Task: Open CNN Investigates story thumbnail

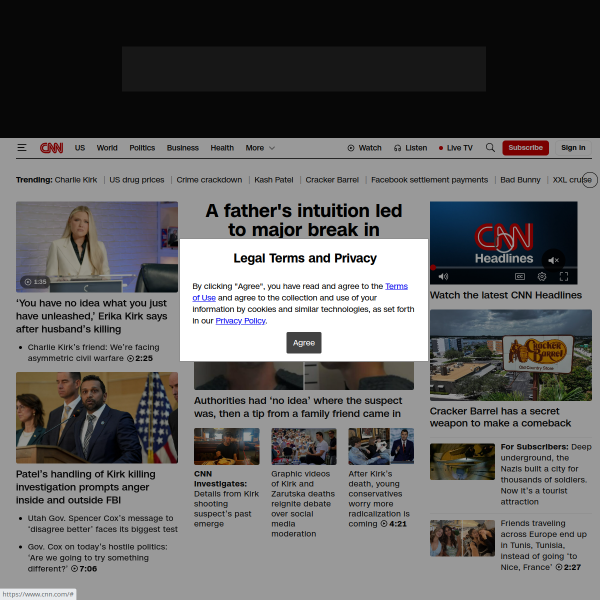Action: (x=227, y=446)
